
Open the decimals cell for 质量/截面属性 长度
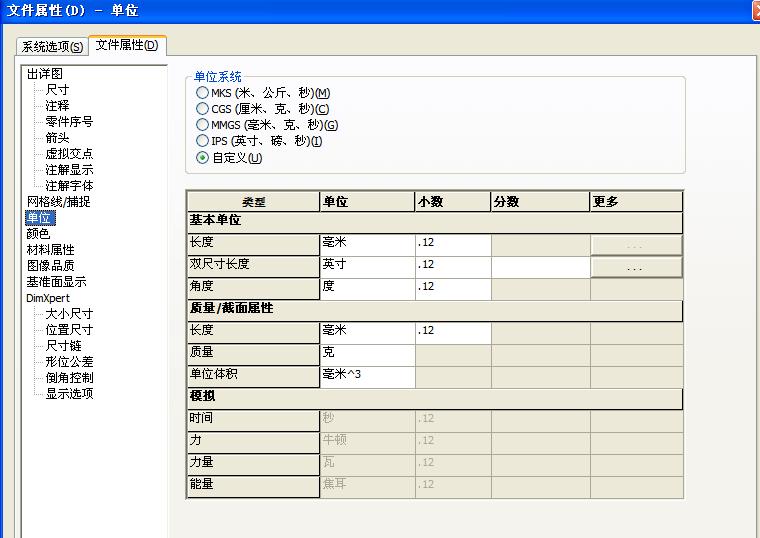(x=453, y=333)
